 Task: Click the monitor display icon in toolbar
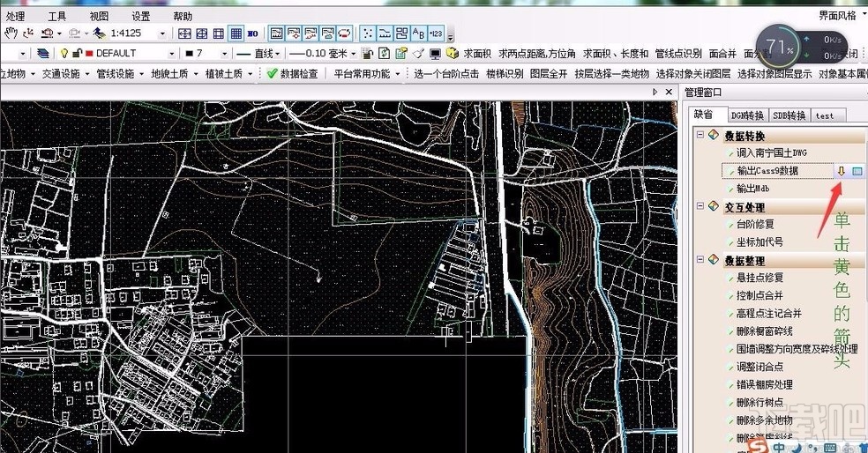point(434,54)
